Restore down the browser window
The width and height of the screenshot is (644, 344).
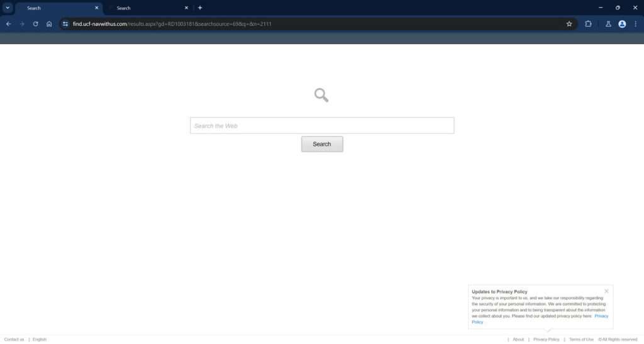(x=618, y=8)
